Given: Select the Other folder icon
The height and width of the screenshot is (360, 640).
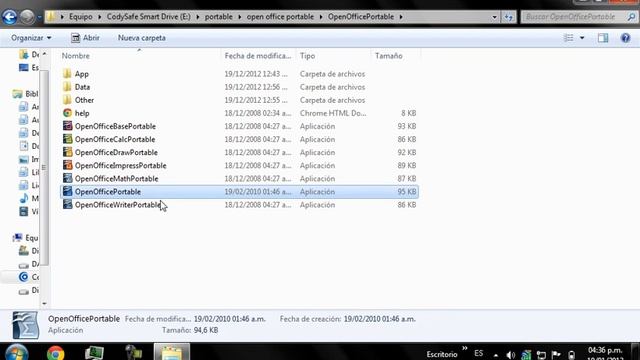Looking at the screenshot, I should (x=67, y=100).
